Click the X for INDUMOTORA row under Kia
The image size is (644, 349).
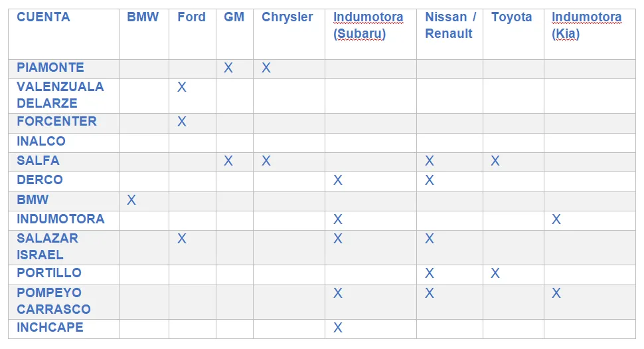pos(556,219)
